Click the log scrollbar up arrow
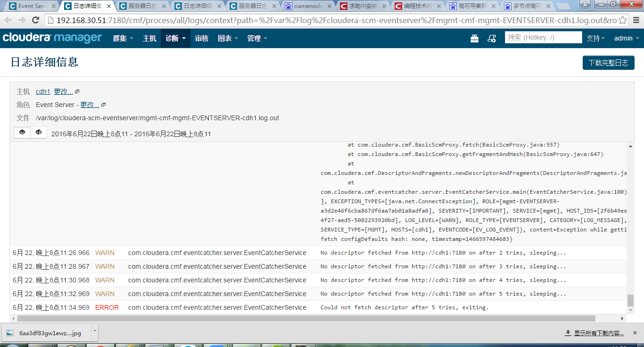 click(x=630, y=146)
